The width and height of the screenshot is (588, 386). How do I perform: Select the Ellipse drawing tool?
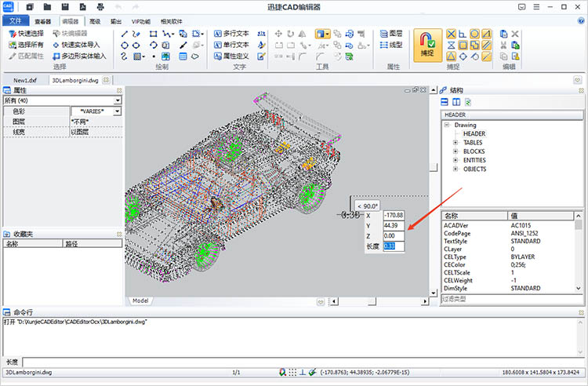pos(136,46)
